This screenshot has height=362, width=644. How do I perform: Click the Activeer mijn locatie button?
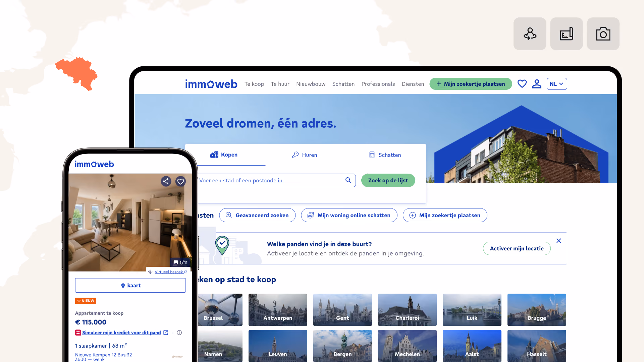pyautogui.click(x=517, y=248)
